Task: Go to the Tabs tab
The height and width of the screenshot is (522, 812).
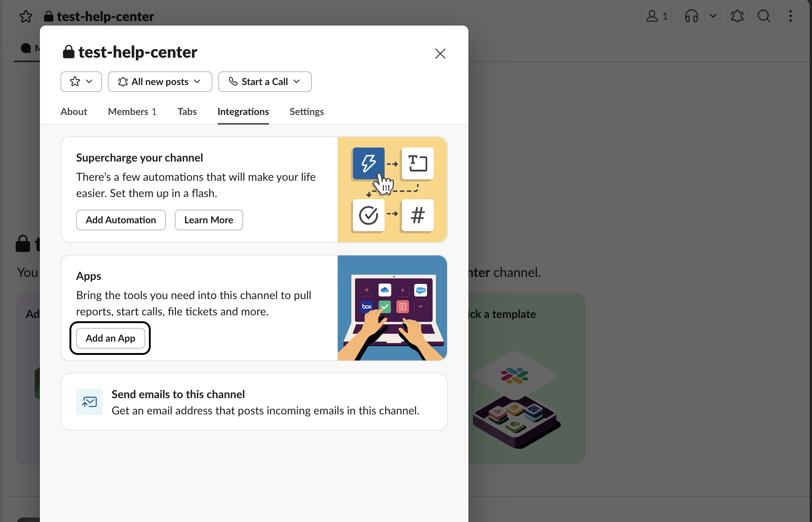Action: 187,112
